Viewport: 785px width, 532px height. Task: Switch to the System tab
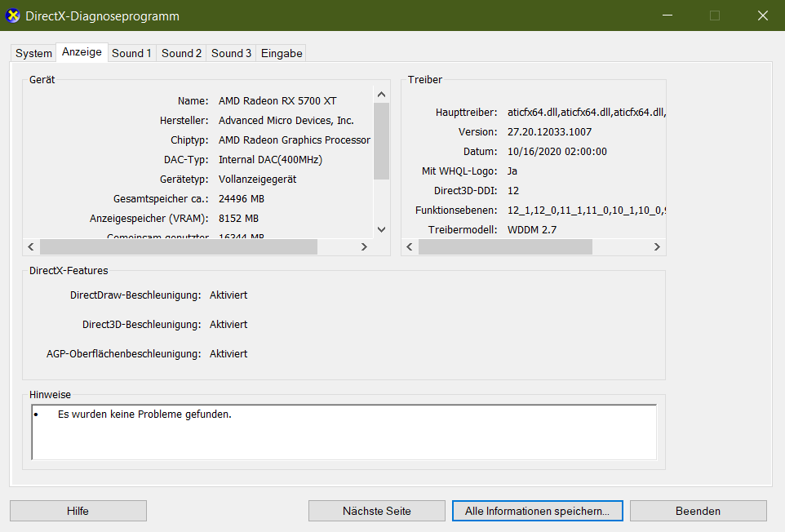pyautogui.click(x=33, y=54)
